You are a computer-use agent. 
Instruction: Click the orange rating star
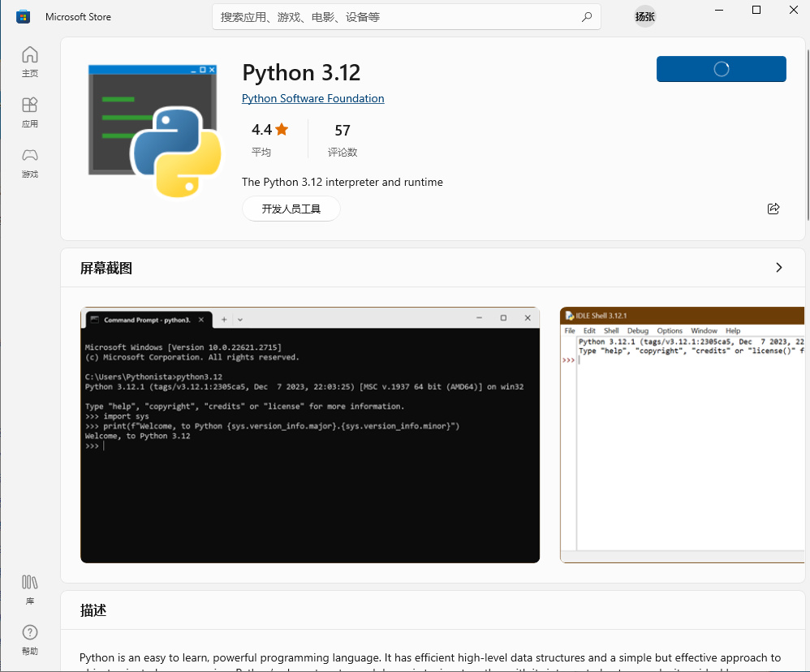tap(282, 129)
